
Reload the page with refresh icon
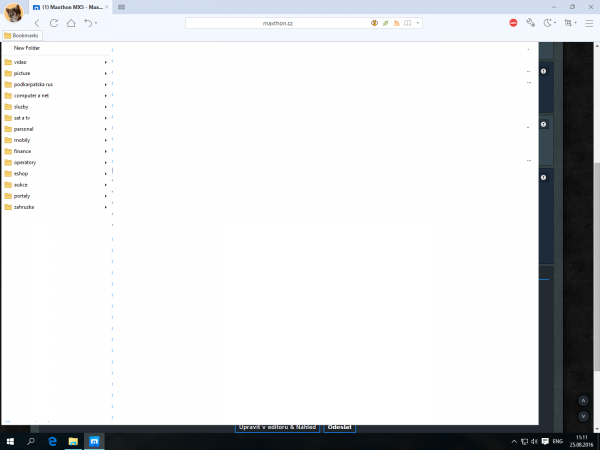(54, 22)
